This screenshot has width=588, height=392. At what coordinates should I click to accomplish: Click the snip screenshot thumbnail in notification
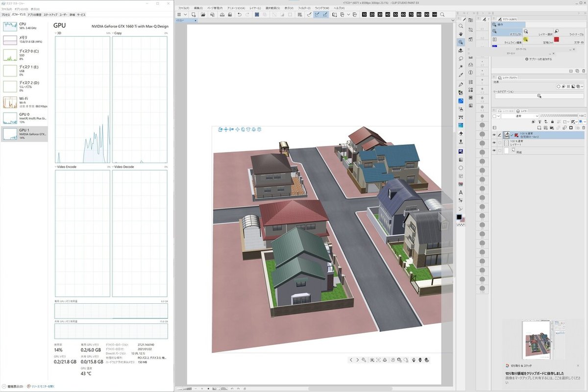coord(543,341)
